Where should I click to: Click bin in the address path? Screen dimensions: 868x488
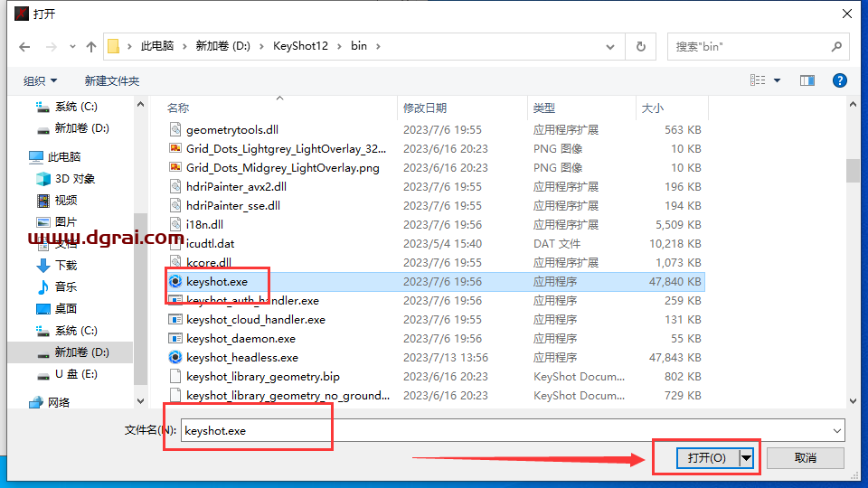click(x=359, y=46)
